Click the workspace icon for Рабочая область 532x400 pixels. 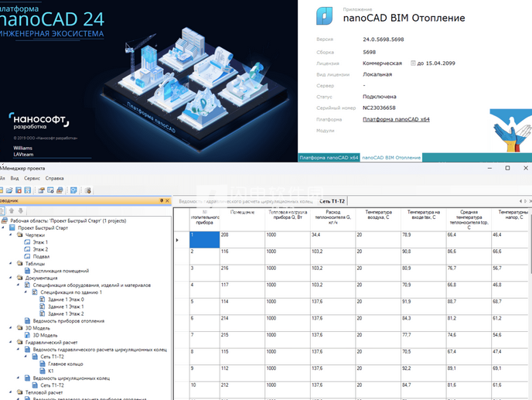click(5, 221)
